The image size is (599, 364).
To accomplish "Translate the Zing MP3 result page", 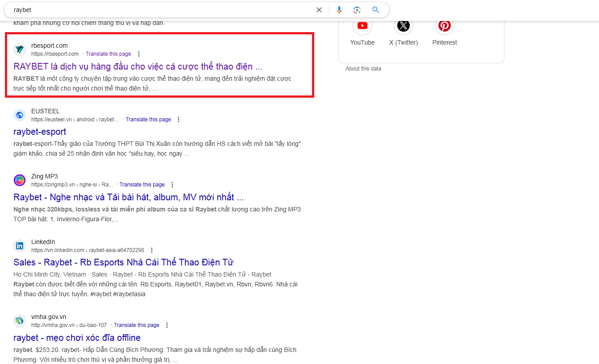I will tap(142, 185).
